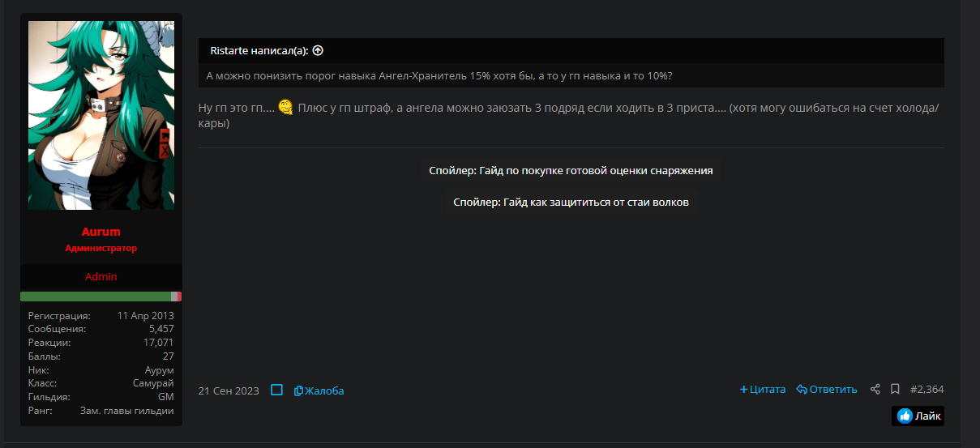This screenshot has height=448, width=980.
Task: Click the thumbs-up Лайк button
Action: 918,416
